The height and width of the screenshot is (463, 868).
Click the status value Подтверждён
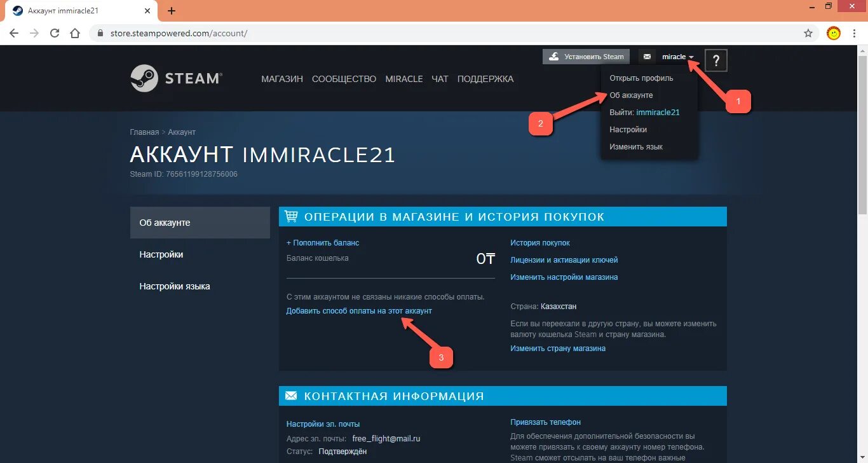[342, 452]
